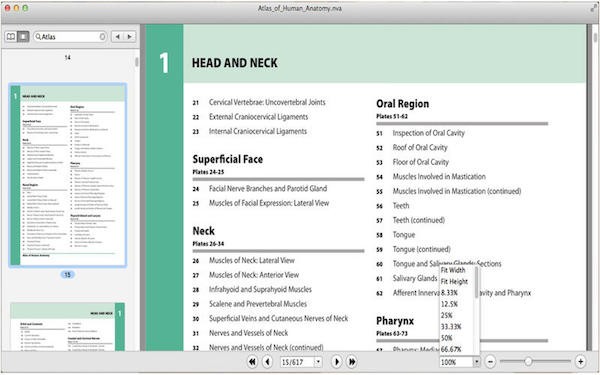Viewport: 600px width, 375px height.
Task: Click Inspection of Oral Cavity entry
Action: [x=429, y=133]
